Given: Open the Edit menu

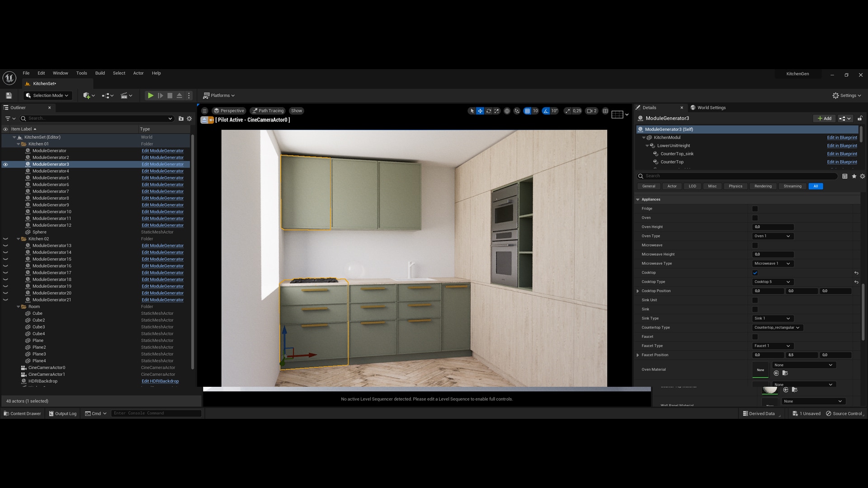Looking at the screenshot, I should click(x=41, y=73).
